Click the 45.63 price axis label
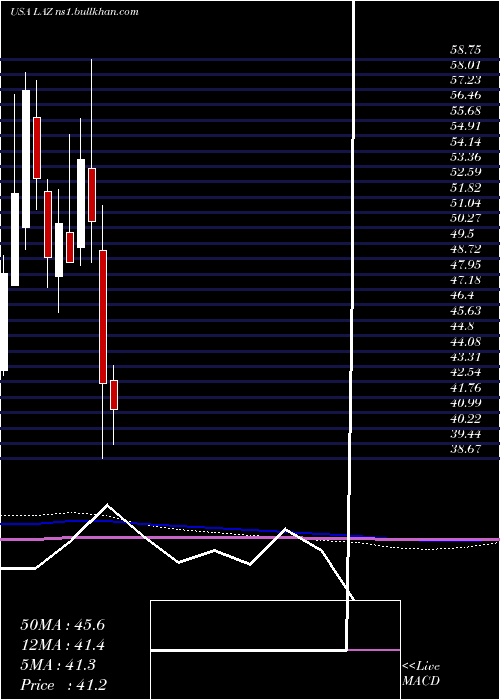 click(x=465, y=311)
